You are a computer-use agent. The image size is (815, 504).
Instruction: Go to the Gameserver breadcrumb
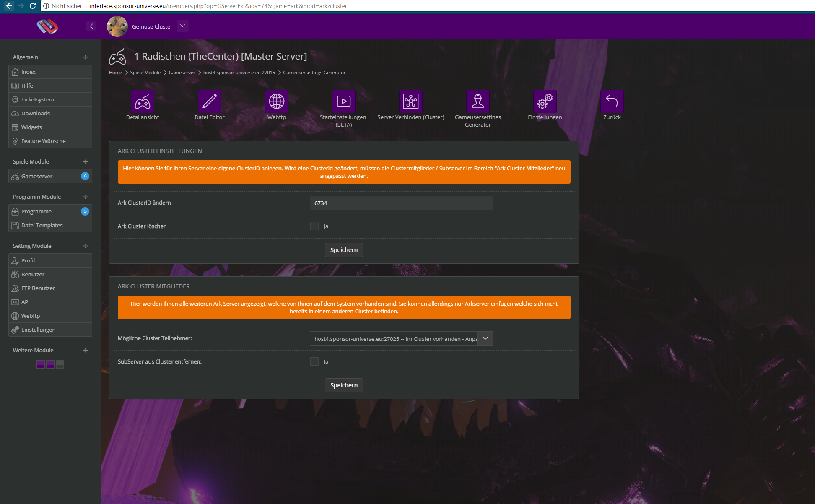point(182,73)
